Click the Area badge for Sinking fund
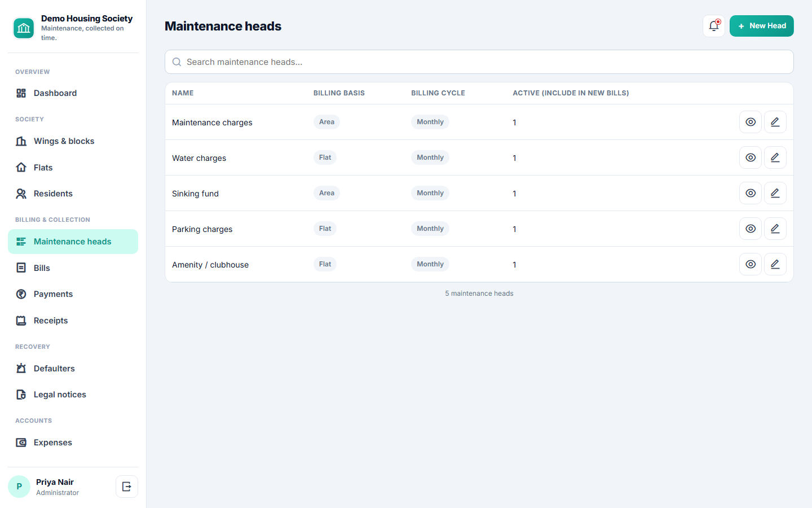 326,193
